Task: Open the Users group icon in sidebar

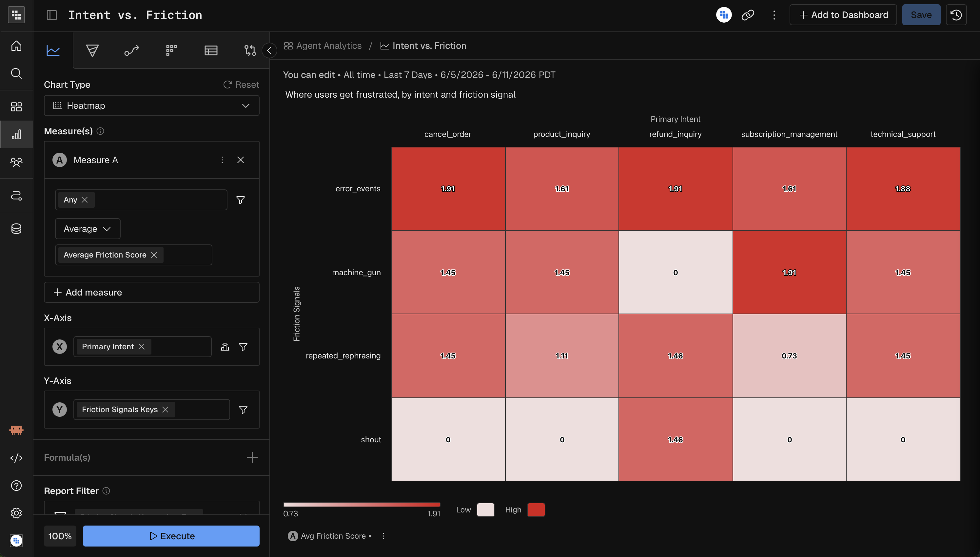Action: 16,162
